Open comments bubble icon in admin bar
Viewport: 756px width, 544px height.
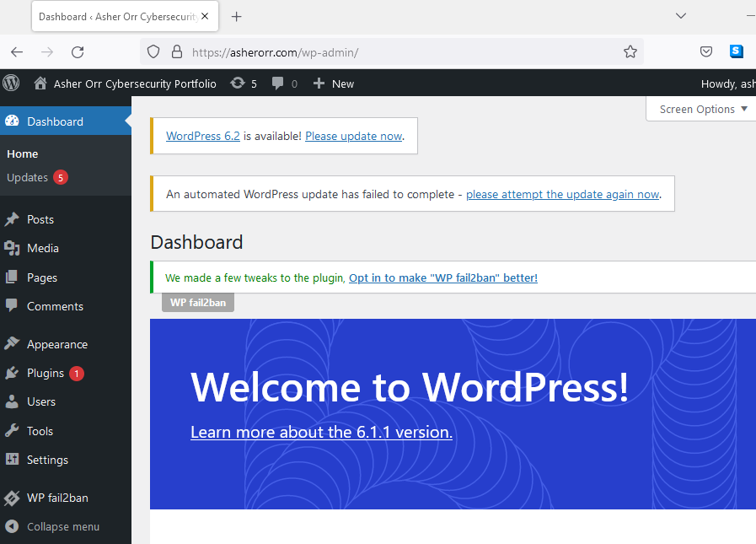pyautogui.click(x=278, y=83)
